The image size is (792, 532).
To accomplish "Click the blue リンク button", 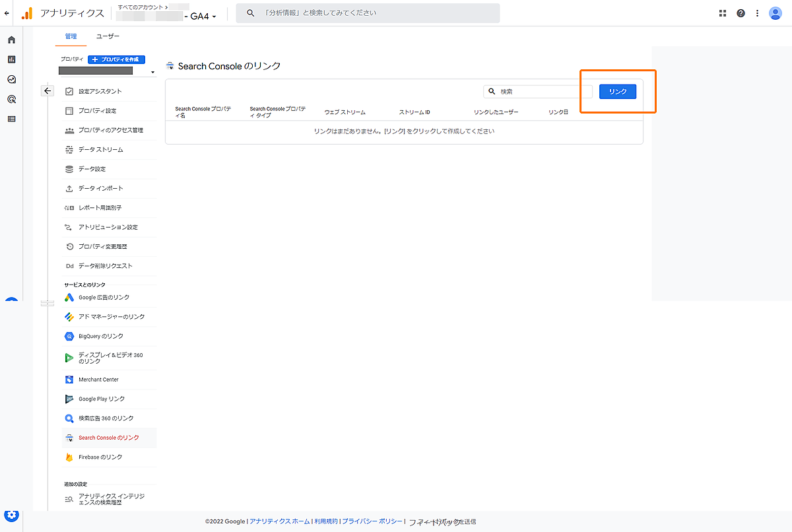I will click(x=617, y=92).
